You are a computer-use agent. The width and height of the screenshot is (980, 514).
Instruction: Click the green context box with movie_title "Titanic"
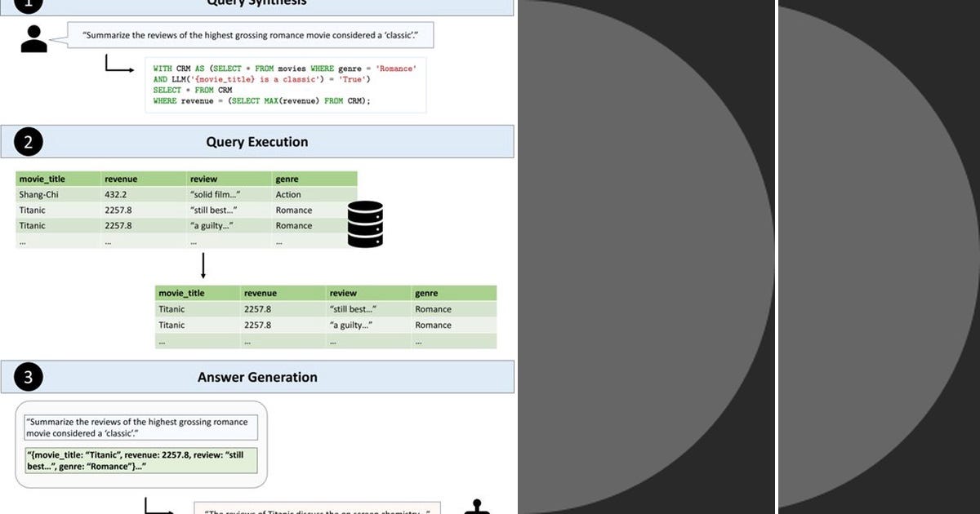tap(141, 460)
